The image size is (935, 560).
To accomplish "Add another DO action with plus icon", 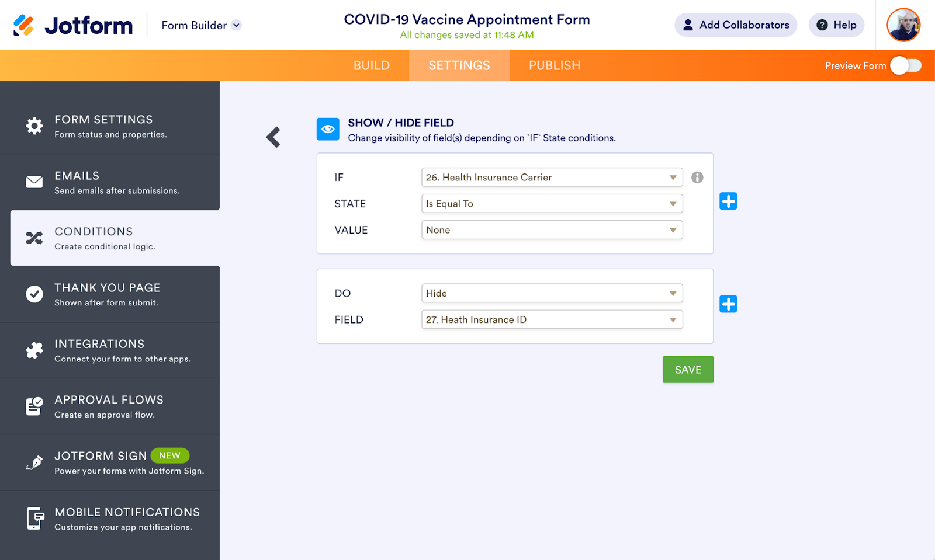I will coord(728,304).
